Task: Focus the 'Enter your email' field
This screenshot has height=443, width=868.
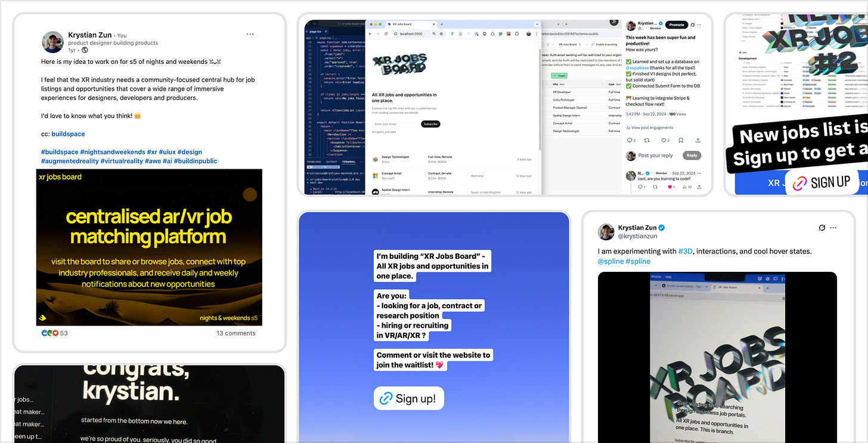Action: coord(395,124)
